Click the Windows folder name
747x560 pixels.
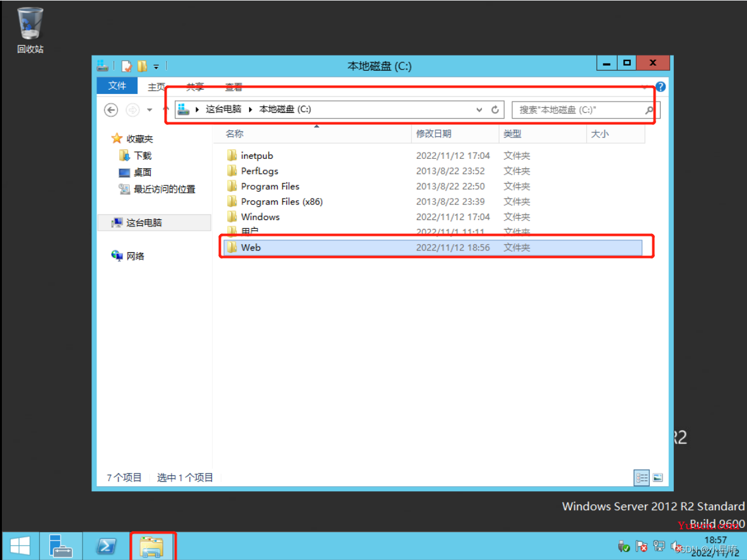(260, 217)
